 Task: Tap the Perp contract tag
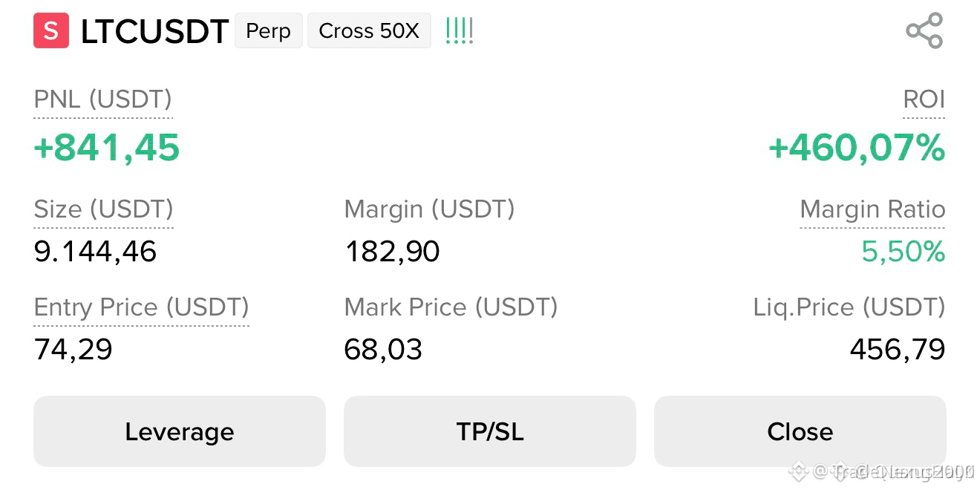coord(269,31)
